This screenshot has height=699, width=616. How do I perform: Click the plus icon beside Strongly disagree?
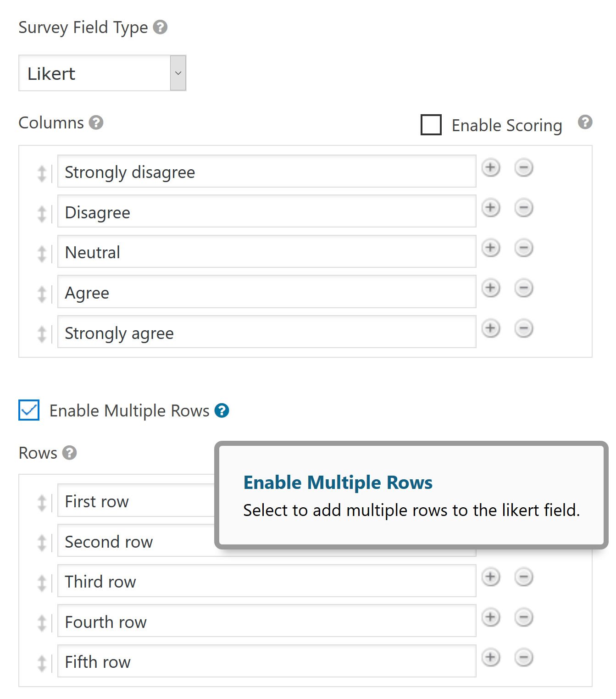(490, 168)
